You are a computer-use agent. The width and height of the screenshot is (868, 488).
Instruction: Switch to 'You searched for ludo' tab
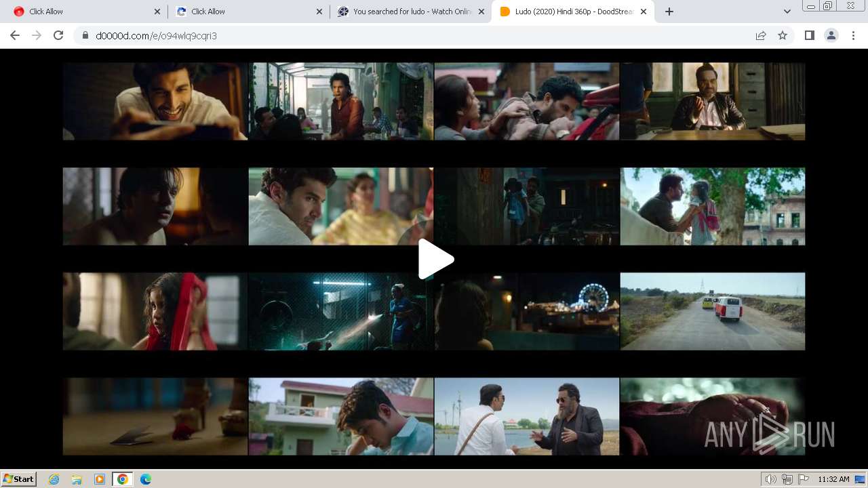[x=410, y=12]
